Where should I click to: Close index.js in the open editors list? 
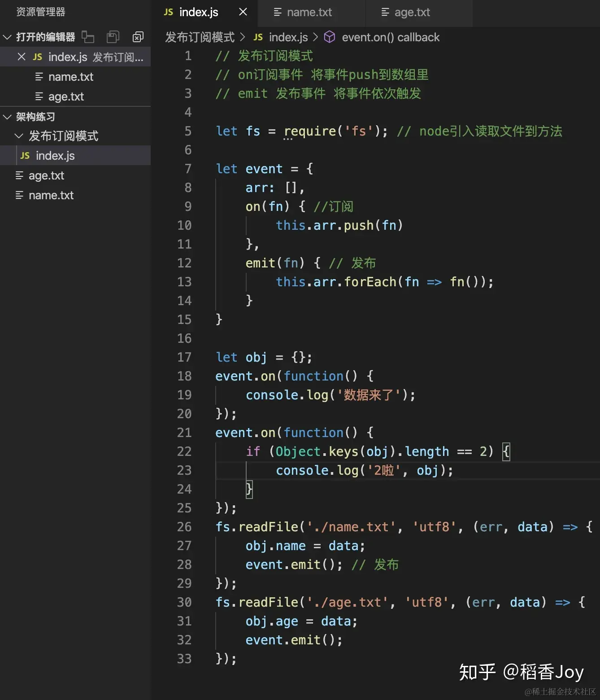[21, 57]
